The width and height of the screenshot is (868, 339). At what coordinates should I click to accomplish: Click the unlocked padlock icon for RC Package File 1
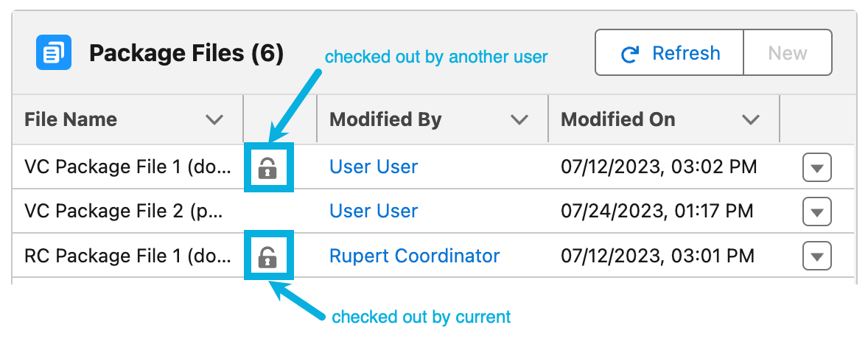click(267, 256)
